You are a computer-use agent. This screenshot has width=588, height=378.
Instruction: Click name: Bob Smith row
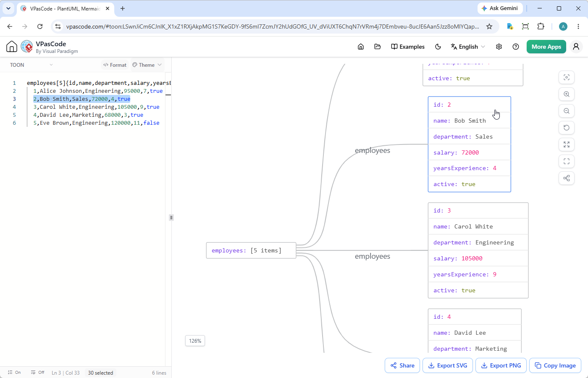click(x=469, y=121)
